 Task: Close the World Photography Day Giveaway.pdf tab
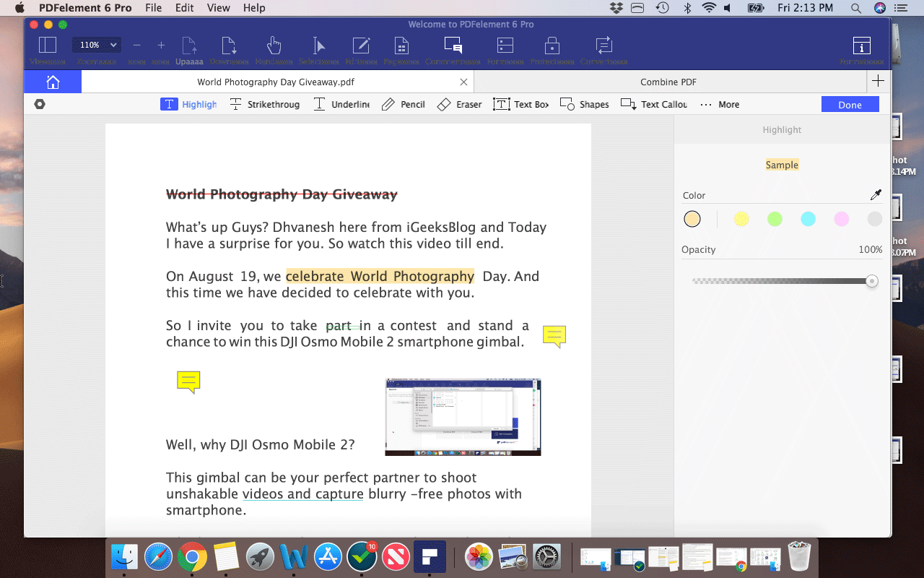tap(463, 82)
